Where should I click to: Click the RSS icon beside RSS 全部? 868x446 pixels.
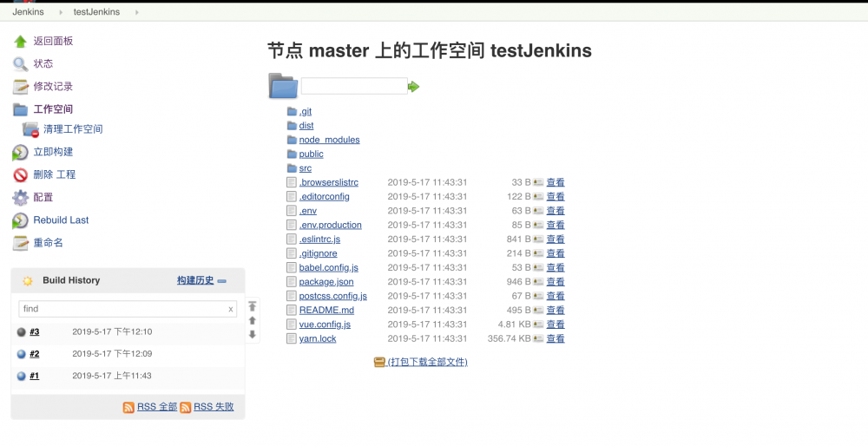tap(128, 407)
